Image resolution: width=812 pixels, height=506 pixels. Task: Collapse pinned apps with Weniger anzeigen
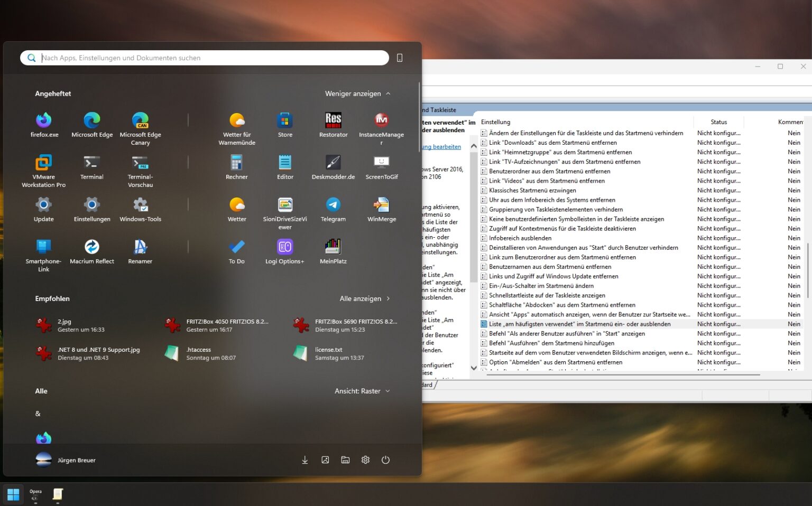[x=358, y=93]
